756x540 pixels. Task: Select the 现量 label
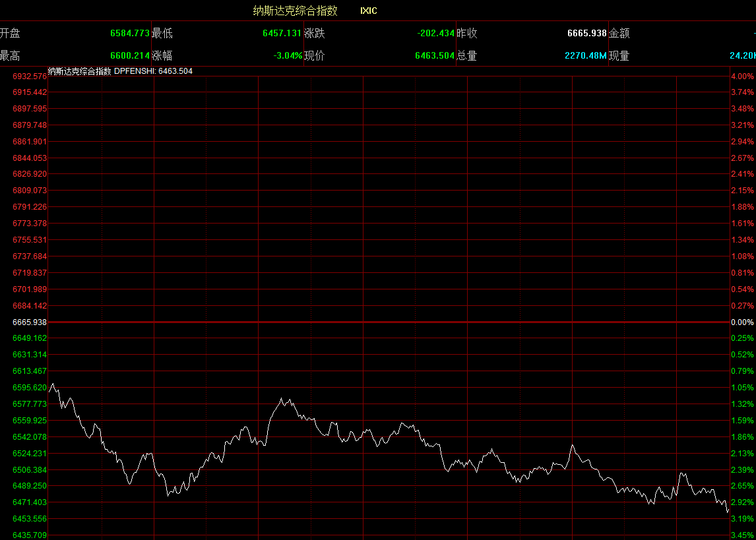619,56
